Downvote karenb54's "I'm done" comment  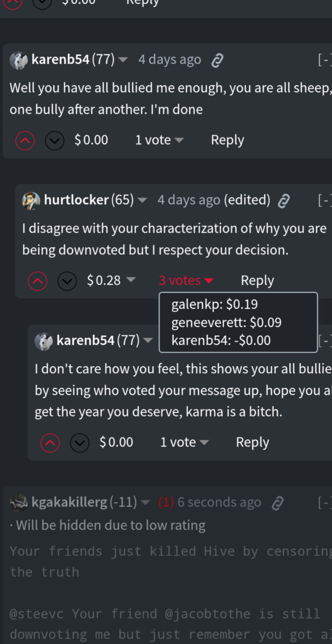pyautogui.click(x=55, y=141)
